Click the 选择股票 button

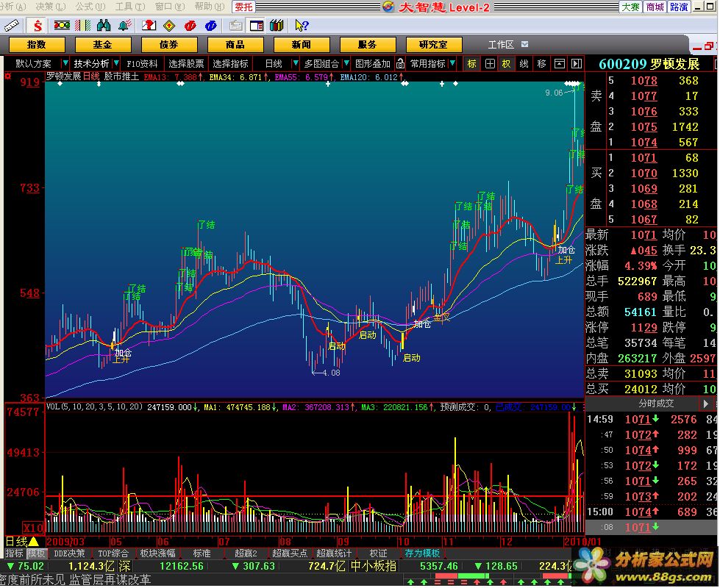(186, 64)
